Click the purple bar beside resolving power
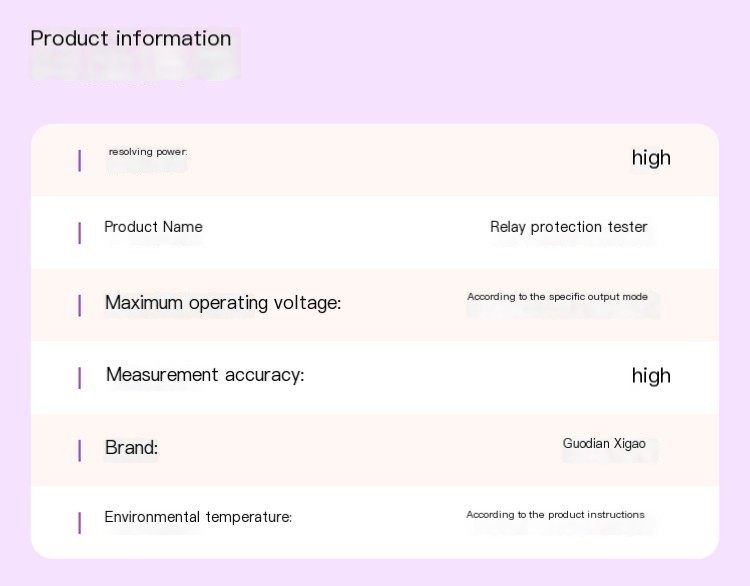750x586 pixels. (79, 160)
